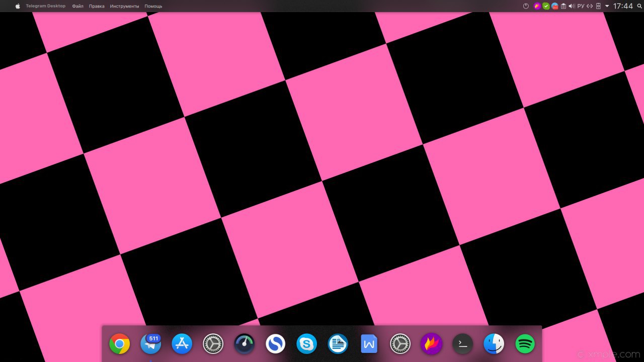
Task: Open the search magnifier in top bar
Action: click(x=639, y=6)
